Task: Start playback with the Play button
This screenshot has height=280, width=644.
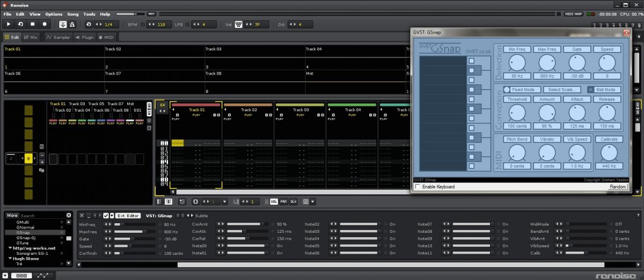Action: click(9, 24)
